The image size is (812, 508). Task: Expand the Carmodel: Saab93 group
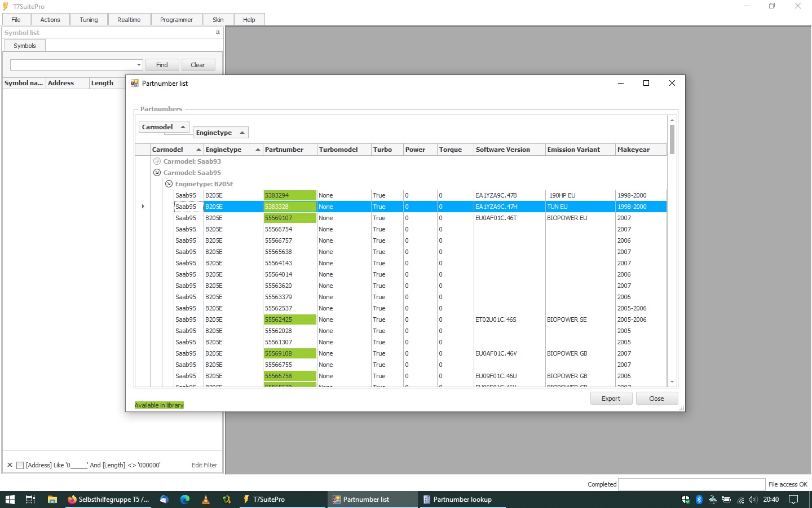pos(157,161)
